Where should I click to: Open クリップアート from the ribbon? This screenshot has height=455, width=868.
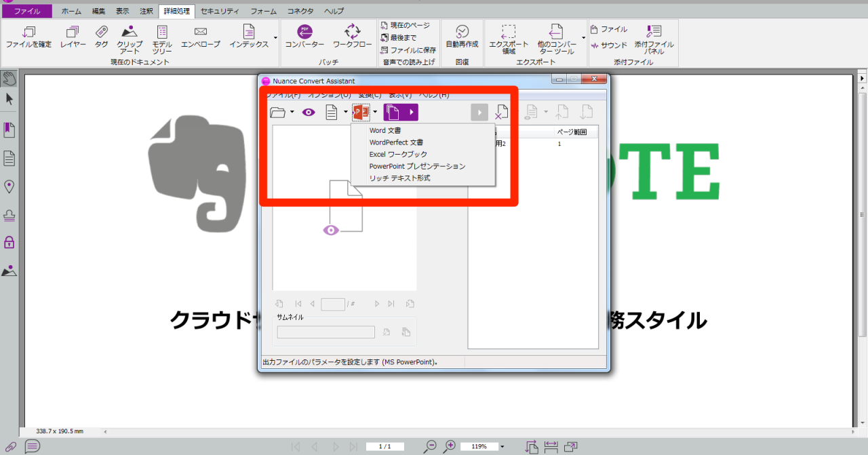[x=130, y=40]
